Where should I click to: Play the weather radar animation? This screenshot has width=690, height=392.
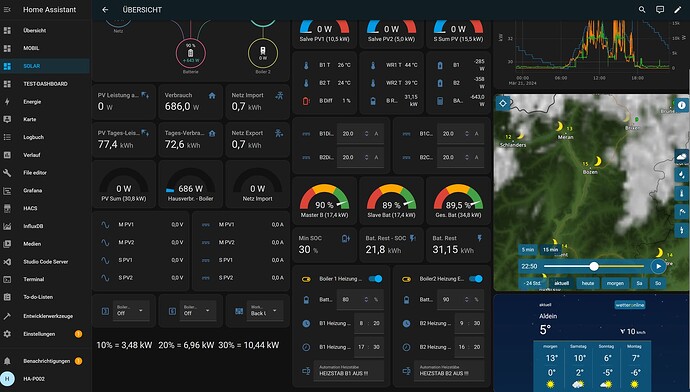[658, 266]
